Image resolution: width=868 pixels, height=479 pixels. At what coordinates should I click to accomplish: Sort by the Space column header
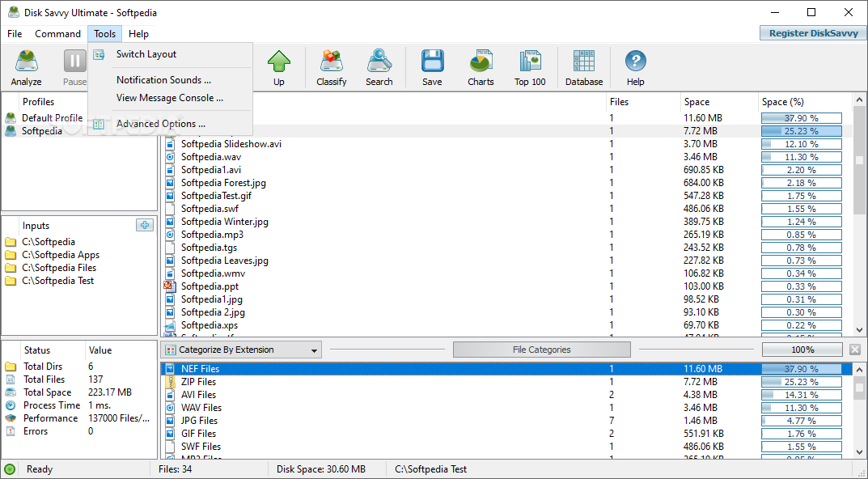719,102
